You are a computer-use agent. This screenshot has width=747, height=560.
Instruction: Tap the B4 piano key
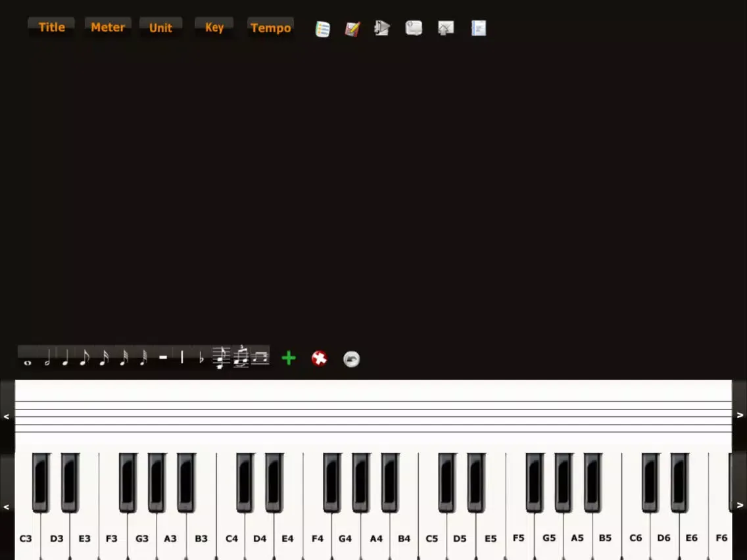tap(404, 538)
